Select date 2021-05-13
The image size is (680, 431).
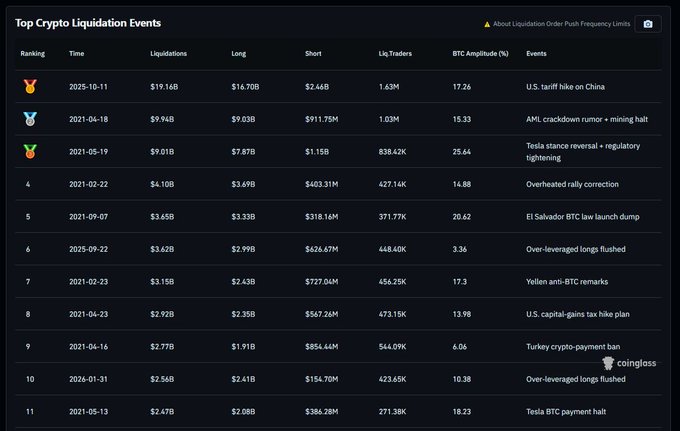88,412
